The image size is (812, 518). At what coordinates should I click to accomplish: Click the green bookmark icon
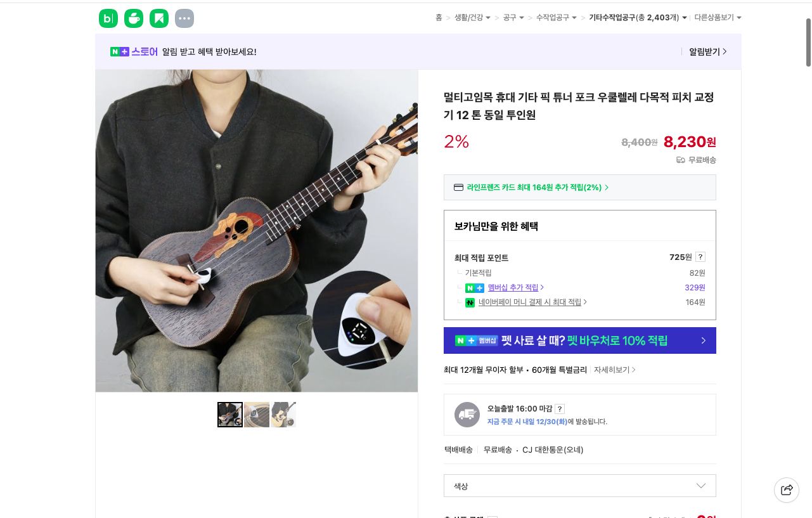(x=159, y=18)
